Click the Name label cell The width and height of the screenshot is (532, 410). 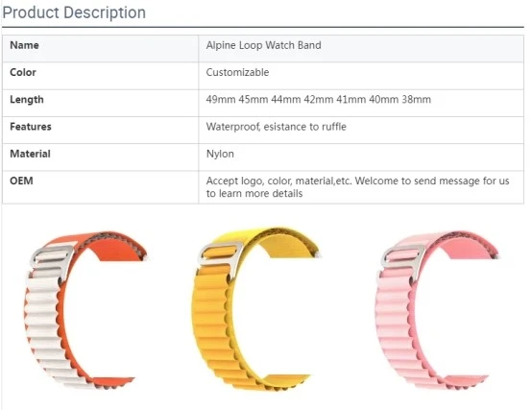100,49
